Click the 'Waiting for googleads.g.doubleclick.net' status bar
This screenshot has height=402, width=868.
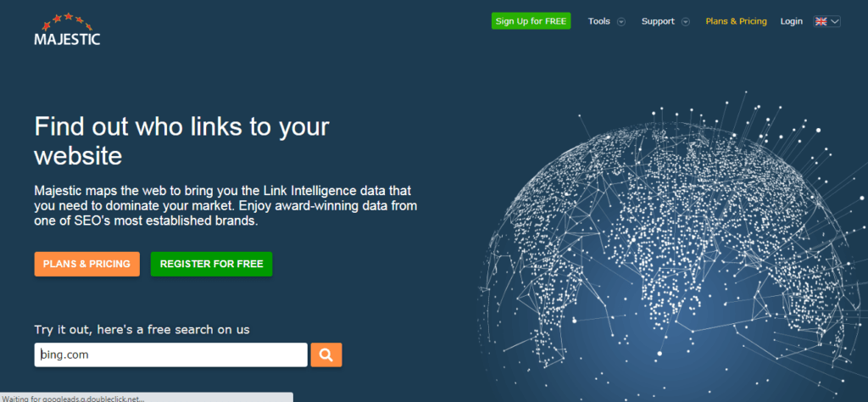[x=147, y=398]
